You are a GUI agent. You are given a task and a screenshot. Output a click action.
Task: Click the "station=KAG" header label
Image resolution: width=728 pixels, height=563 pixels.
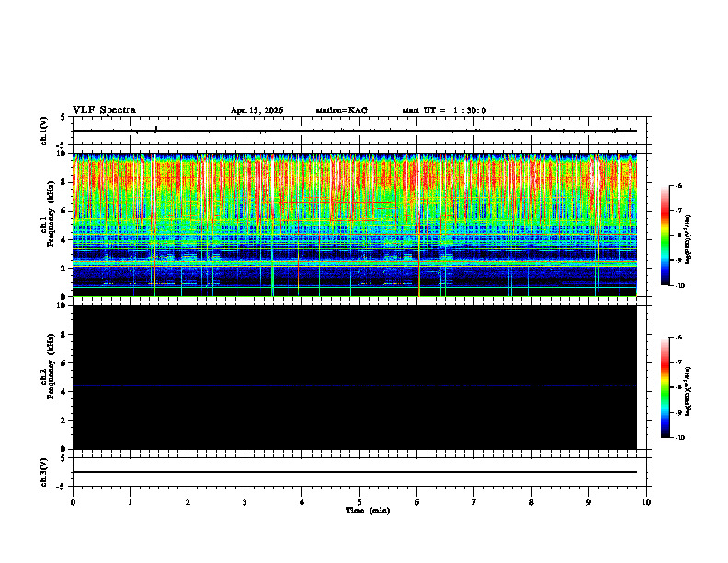[x=341, y=110]
